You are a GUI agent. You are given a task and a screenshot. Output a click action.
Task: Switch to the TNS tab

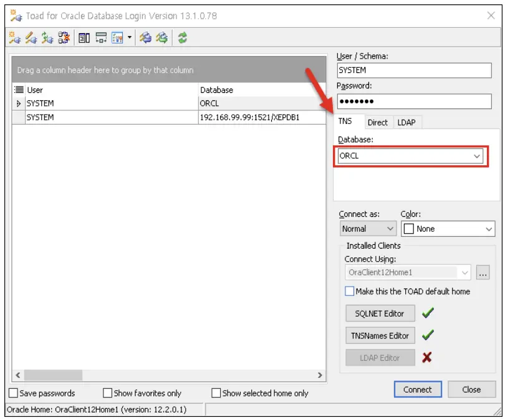345,122
